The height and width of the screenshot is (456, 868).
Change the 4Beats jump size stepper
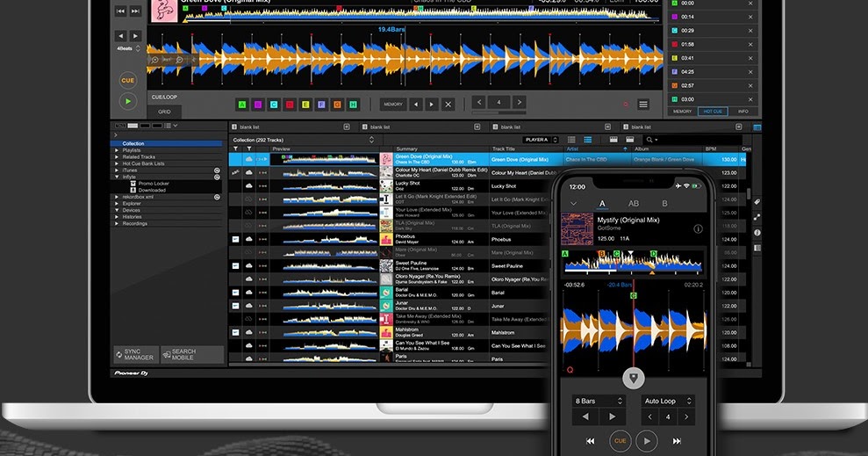[138, 48]
